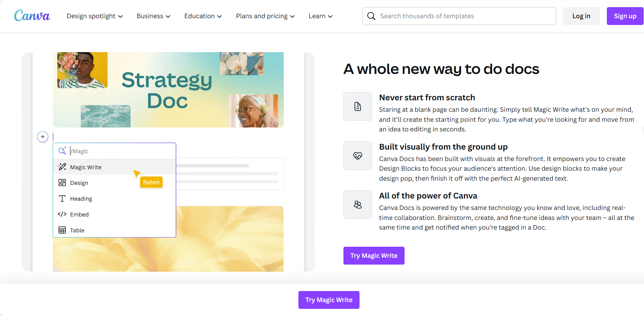Select Embed from the slash menu
Image resolution: width=644 pixels, height=316 pixels.
click(114, 214)
